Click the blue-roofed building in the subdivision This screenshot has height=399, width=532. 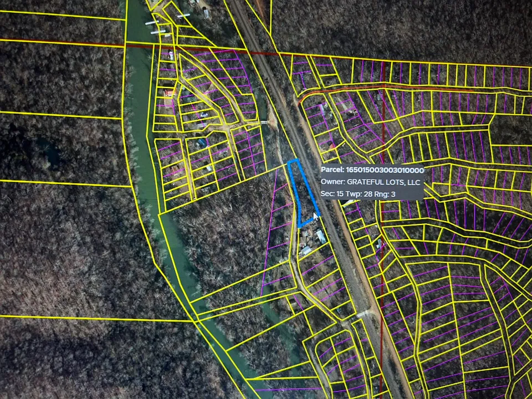202,142
